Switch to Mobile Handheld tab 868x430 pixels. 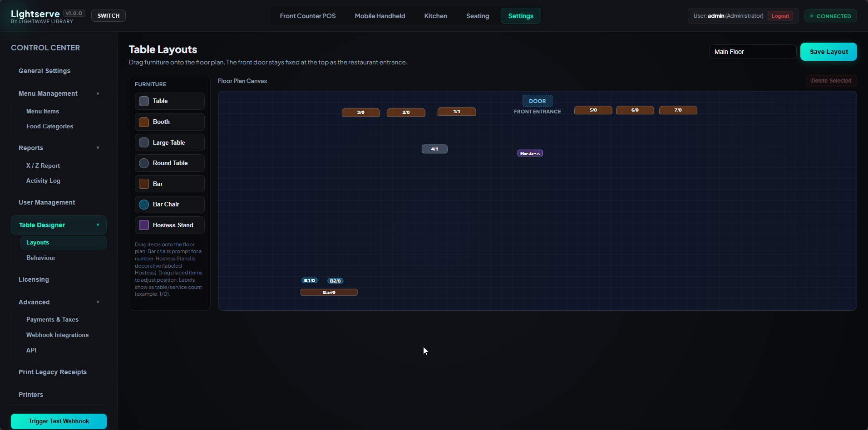pyautogui.click(x=380, y=16)
